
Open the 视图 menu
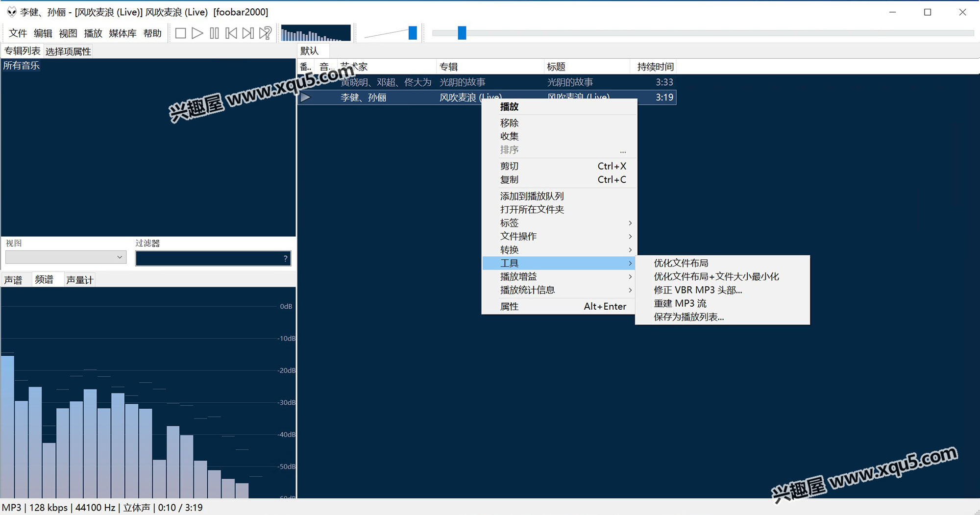(68, 33)
